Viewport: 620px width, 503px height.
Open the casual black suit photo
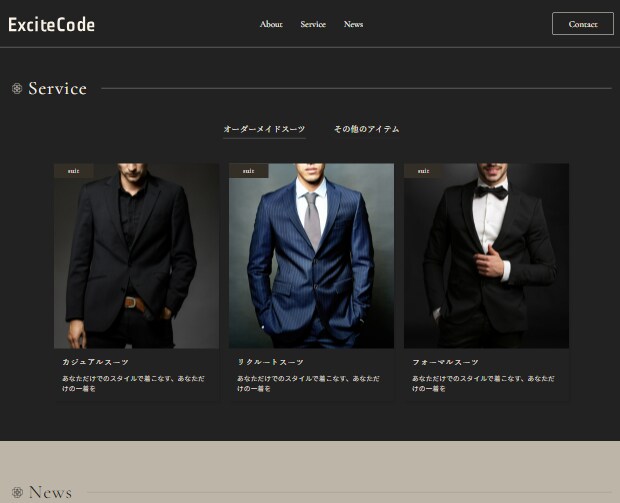pos(136,256)
